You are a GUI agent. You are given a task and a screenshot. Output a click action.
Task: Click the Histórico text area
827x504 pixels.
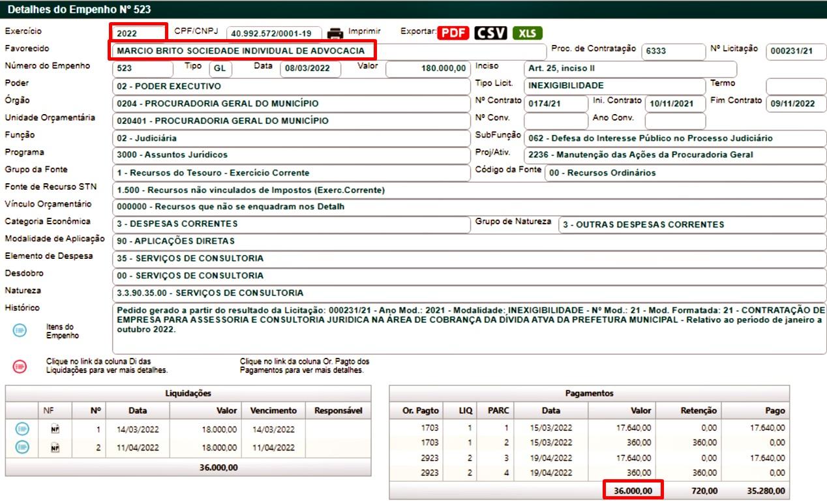[468, 329]
